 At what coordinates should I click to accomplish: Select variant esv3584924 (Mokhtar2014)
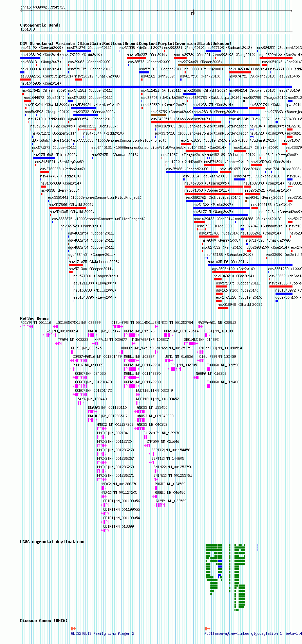(x=95, y=105)
